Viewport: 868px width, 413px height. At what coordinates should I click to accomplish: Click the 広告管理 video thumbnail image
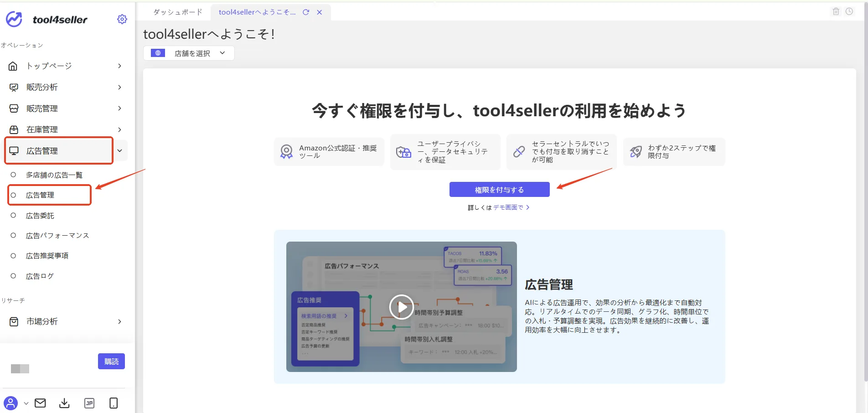[402, 307]
